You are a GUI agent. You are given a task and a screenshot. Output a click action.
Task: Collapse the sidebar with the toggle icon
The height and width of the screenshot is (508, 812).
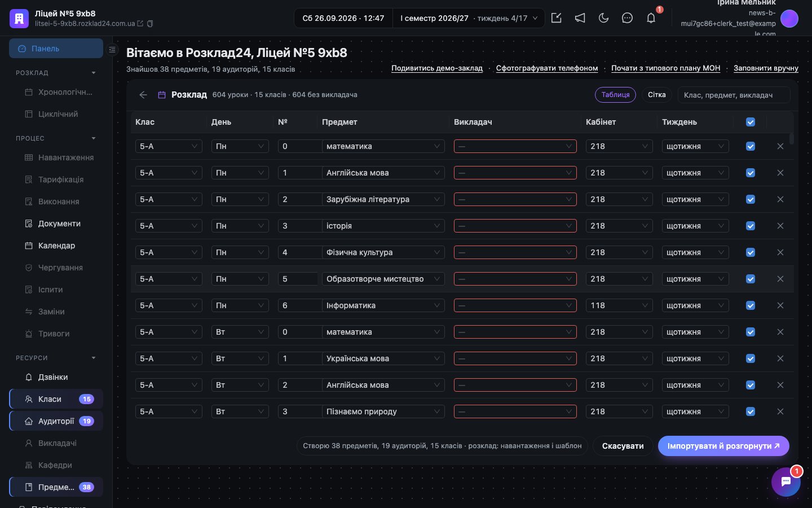tap(112, 50)
